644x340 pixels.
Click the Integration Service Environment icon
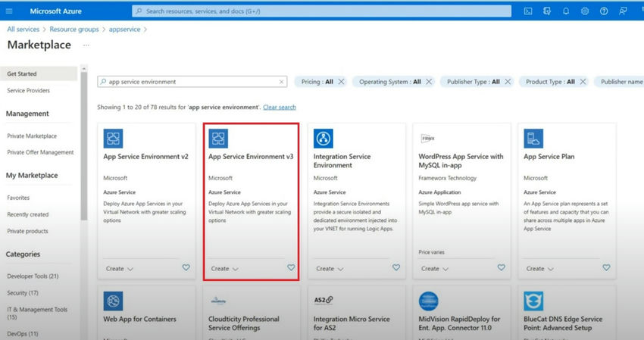[324, 139]
